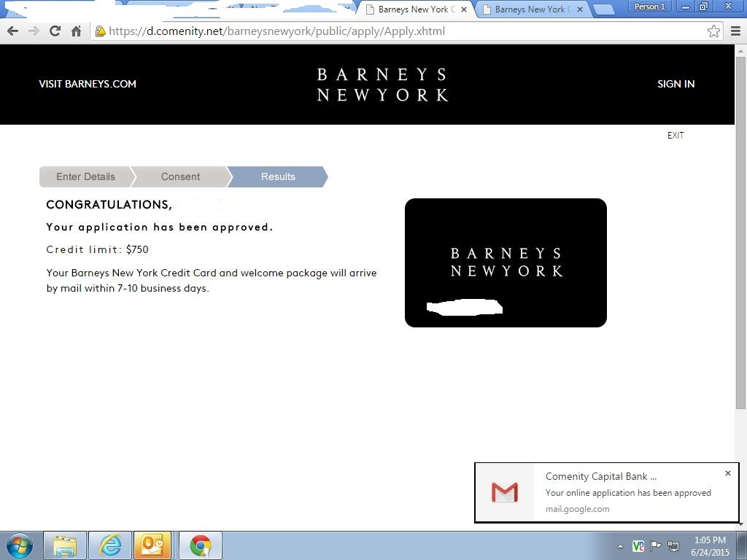Select the Results step
This screenshot has width=747, height=560.
point(278,176)
